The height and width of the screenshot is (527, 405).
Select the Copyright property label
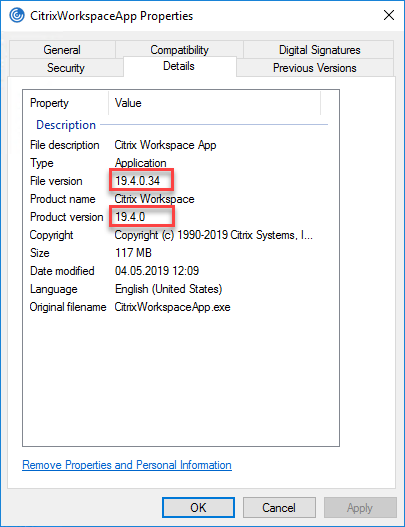[x=51, y=235]
